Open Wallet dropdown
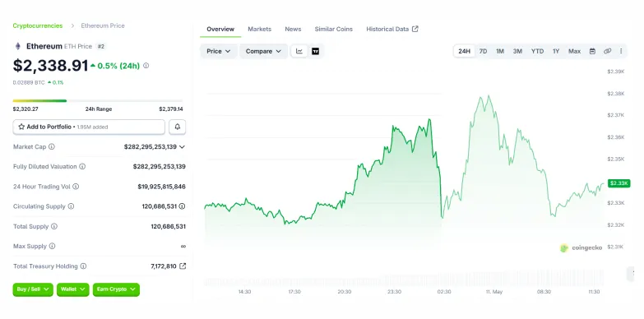 72,289
